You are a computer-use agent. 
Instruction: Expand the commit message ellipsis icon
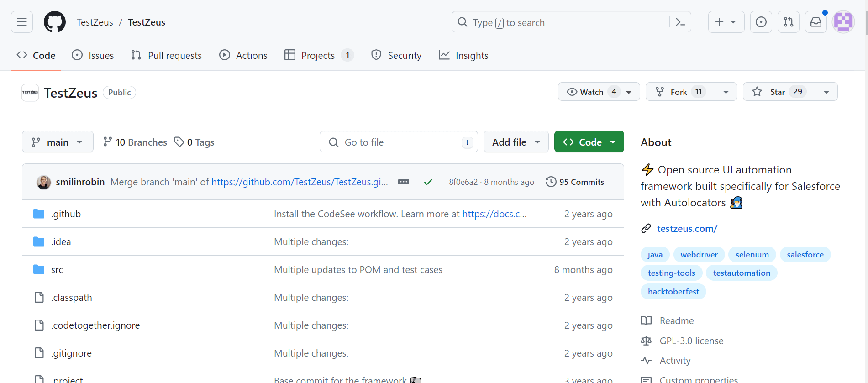click(404, 182)
